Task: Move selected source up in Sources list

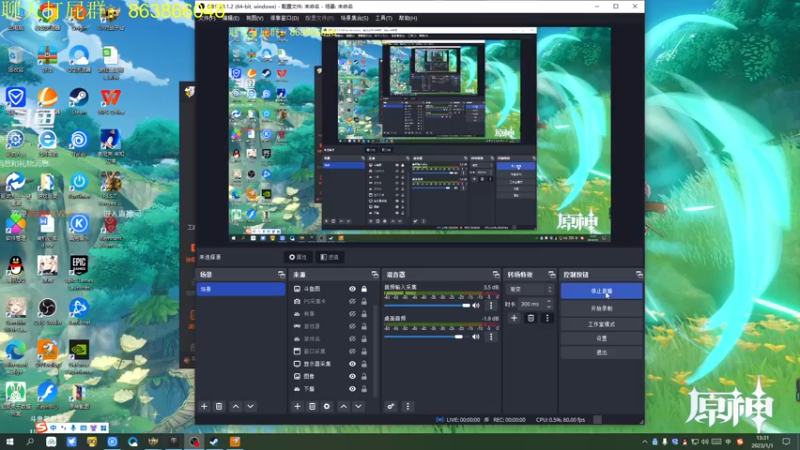Action: coord(344,406)
